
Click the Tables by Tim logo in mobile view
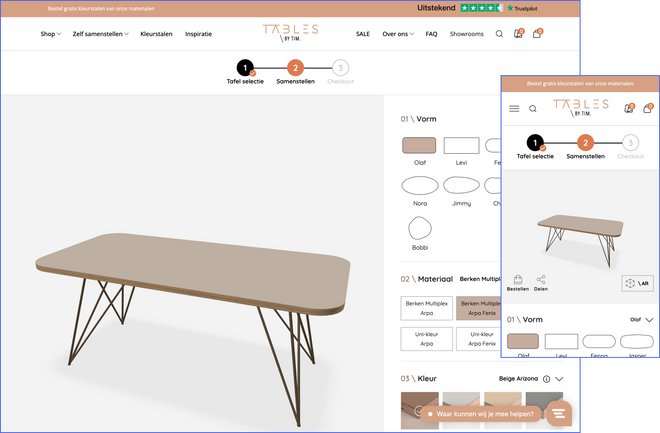click(581, 107)
